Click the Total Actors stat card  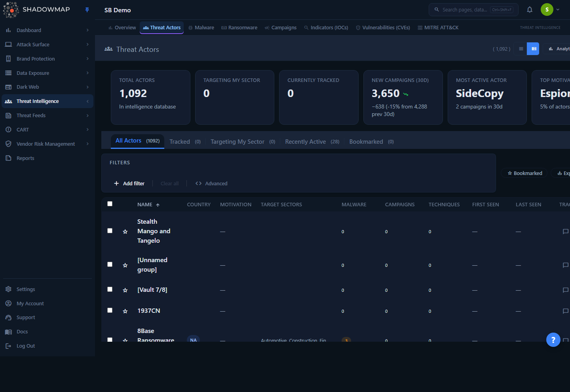coord(150,97)
